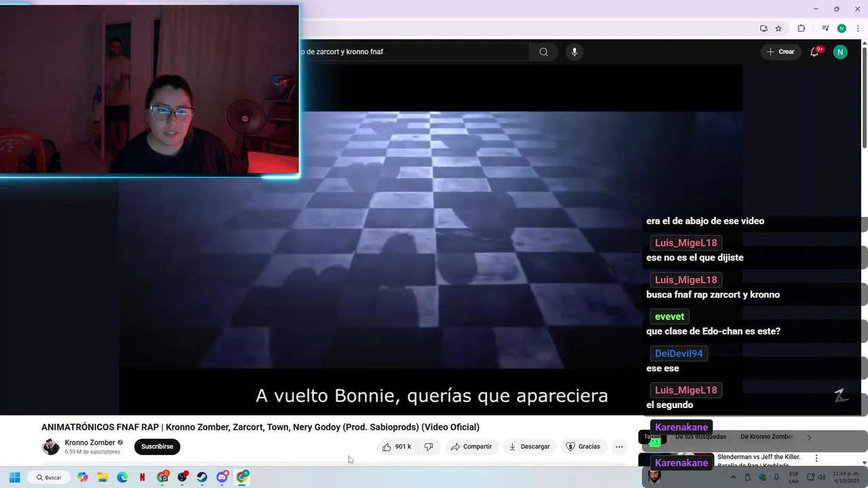Click chat message 'busca fnaf rap zarcort y kronno'
868x488 pixels.
(713, 295)
